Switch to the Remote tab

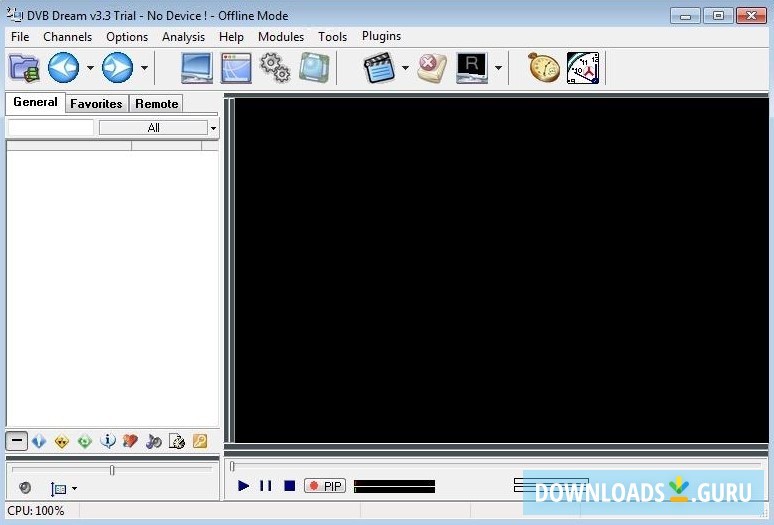[x=156, y=104]
